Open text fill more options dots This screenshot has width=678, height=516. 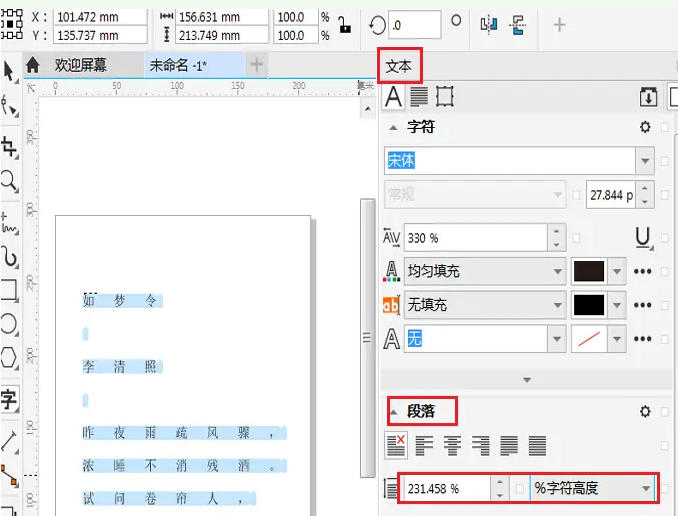[642, 272]
